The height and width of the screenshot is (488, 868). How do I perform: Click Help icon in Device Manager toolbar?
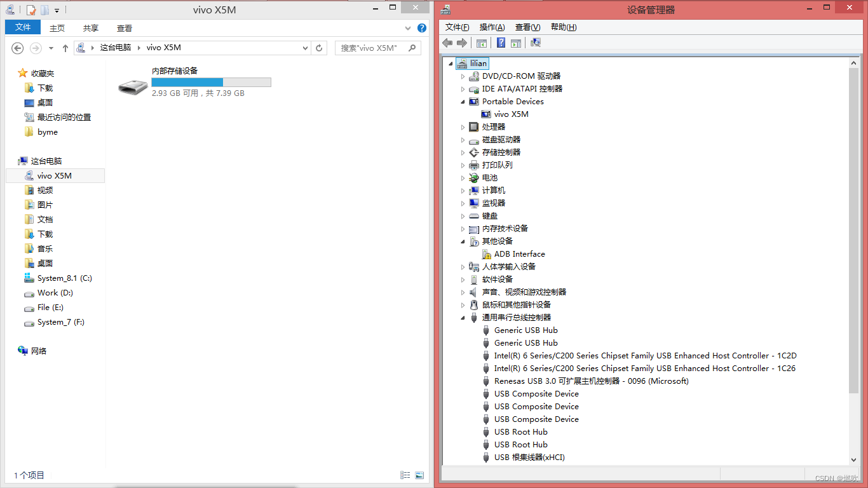501,43
